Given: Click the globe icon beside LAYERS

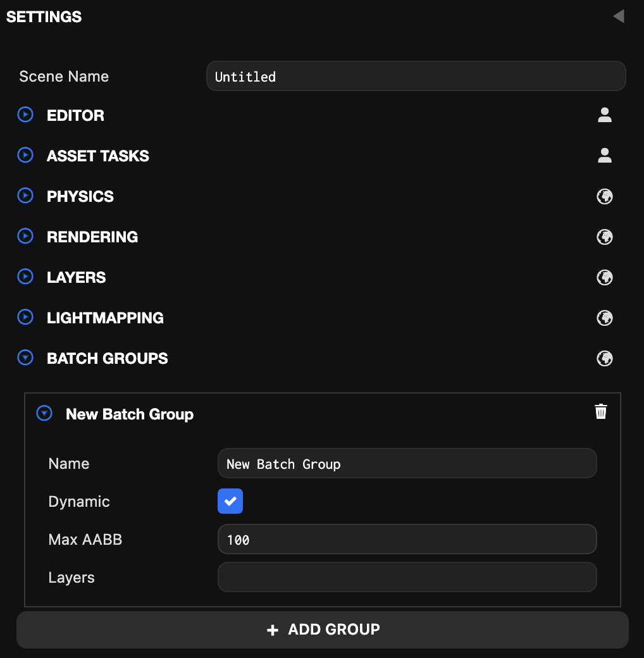Looking at the screenshot, I should [x=605, y=277].
